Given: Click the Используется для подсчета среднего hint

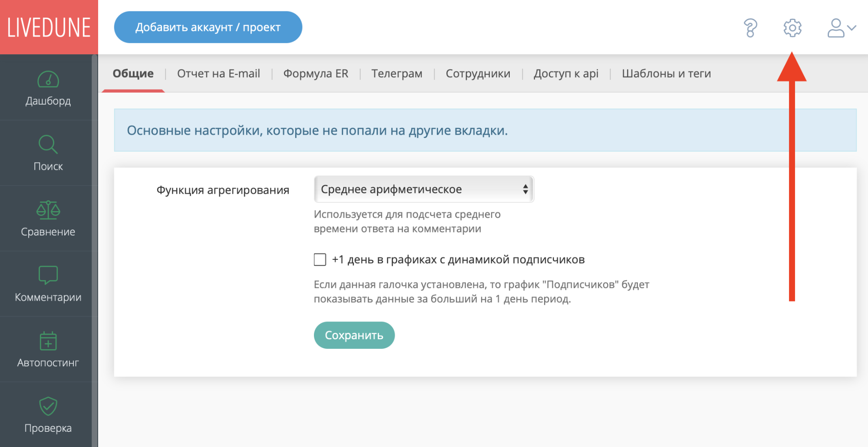Looking at the screenshot, I should (407, 222).
